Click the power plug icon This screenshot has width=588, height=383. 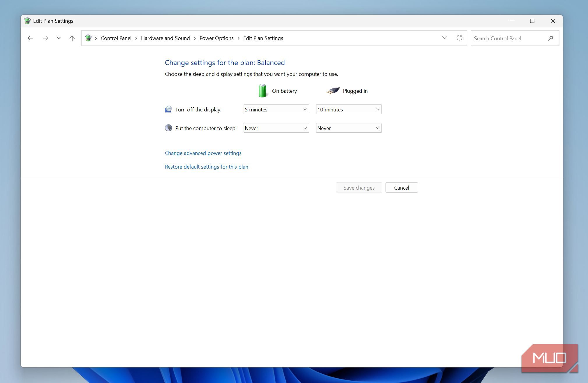tap(333, 91)
